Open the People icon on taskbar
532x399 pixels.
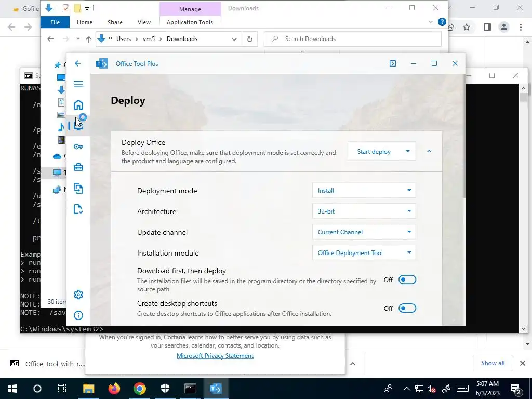[388, 389]
